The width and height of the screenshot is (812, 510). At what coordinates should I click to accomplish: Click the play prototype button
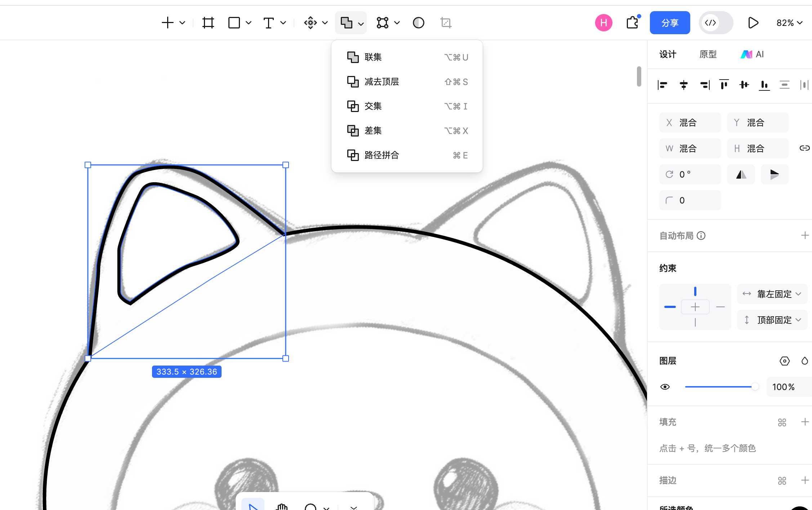[x=753, y=23]
